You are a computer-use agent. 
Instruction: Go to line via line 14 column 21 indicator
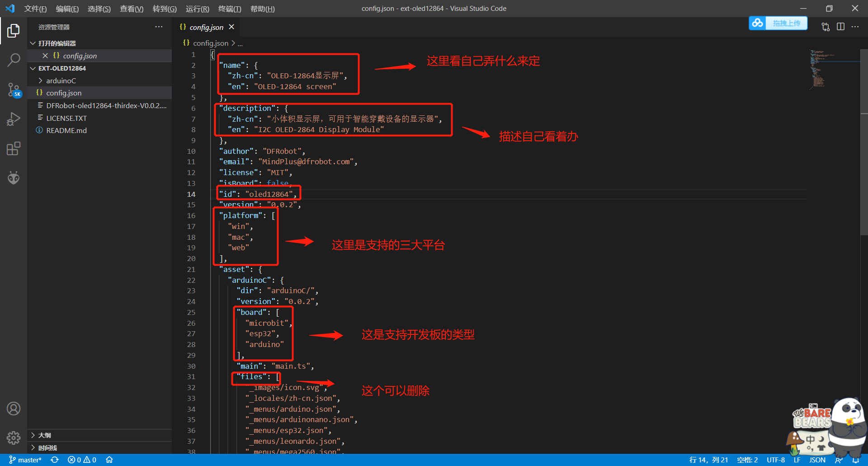[x=708, y=460]
